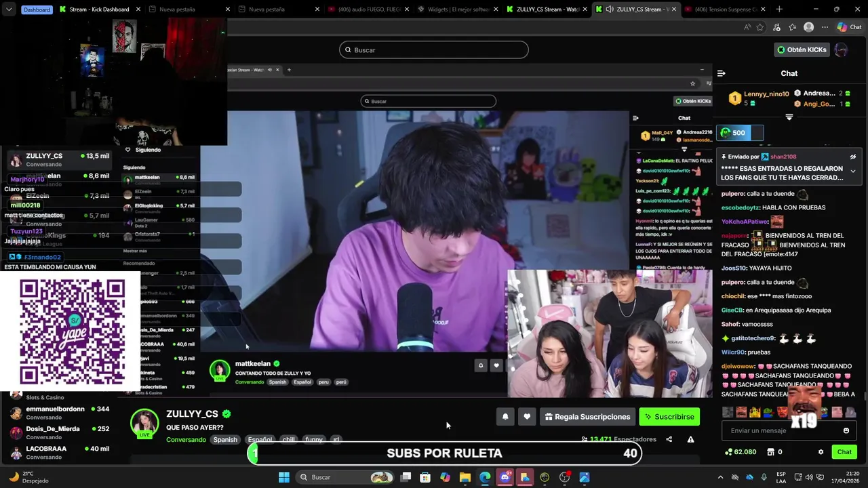
Task: Add page to favorites star icon
Action: coord(760,27)
